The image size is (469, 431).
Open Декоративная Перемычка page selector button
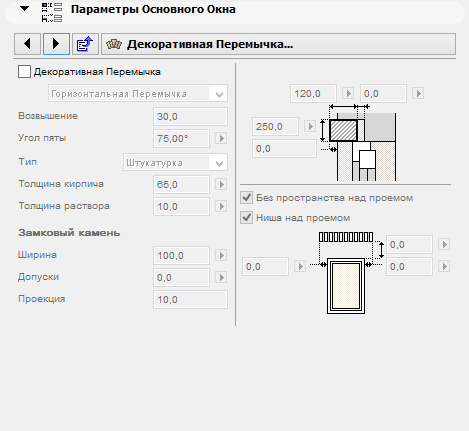pyautogui.click(x=278, y=44)
